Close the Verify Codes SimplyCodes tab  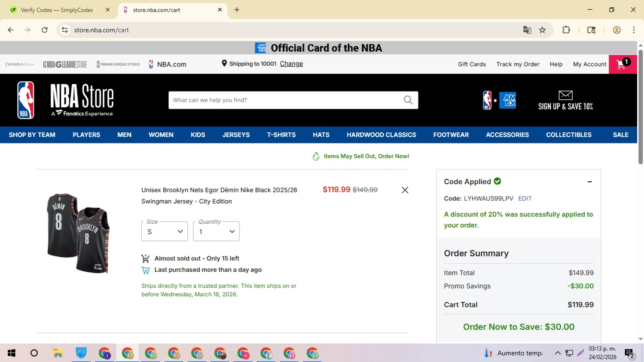pyautogui.click(x=108, y=9)
